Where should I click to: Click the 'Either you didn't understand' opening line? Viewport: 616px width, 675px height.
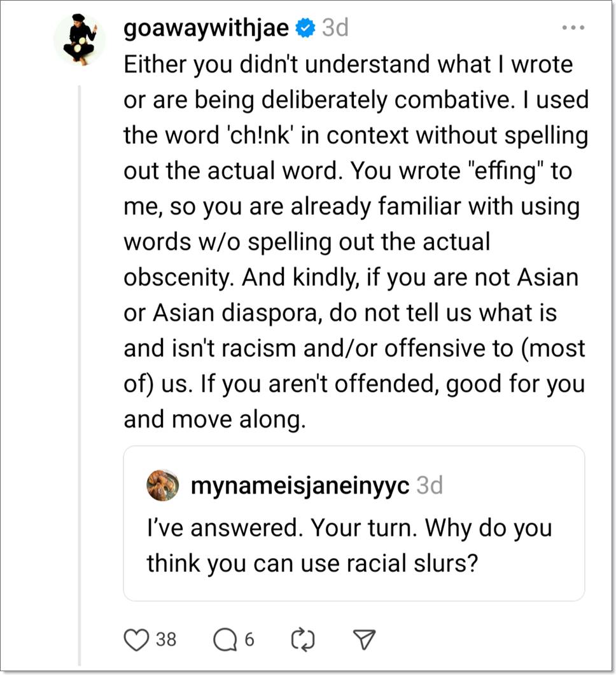(x=348, y=65)
